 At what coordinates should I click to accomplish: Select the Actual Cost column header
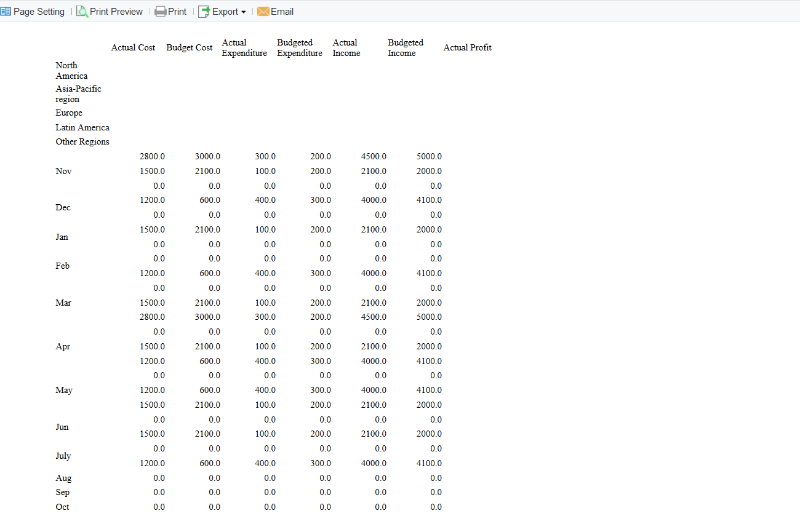(x=133, y=47)
